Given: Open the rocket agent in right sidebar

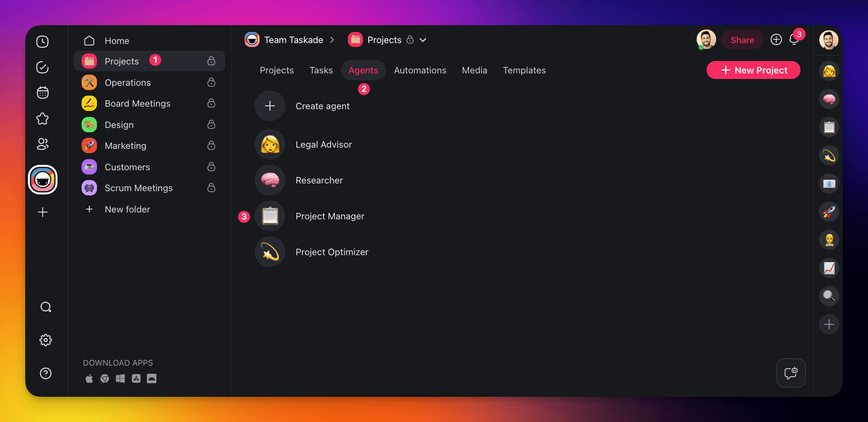Looking at the screenshot, I should click(829, 212).
